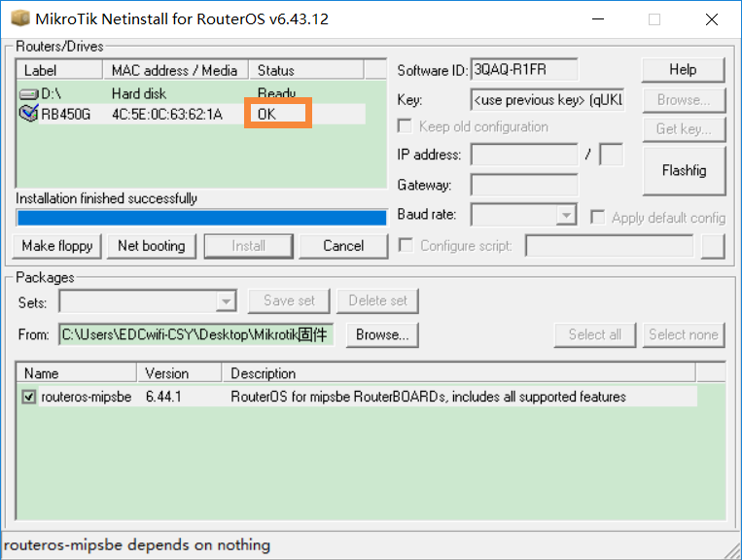Focus the IP address field

(x=524, y=155)
